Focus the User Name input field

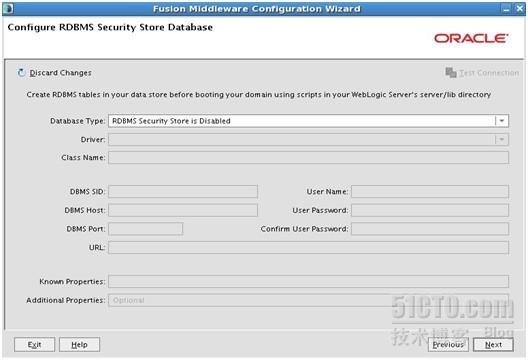tap(430, 192)
